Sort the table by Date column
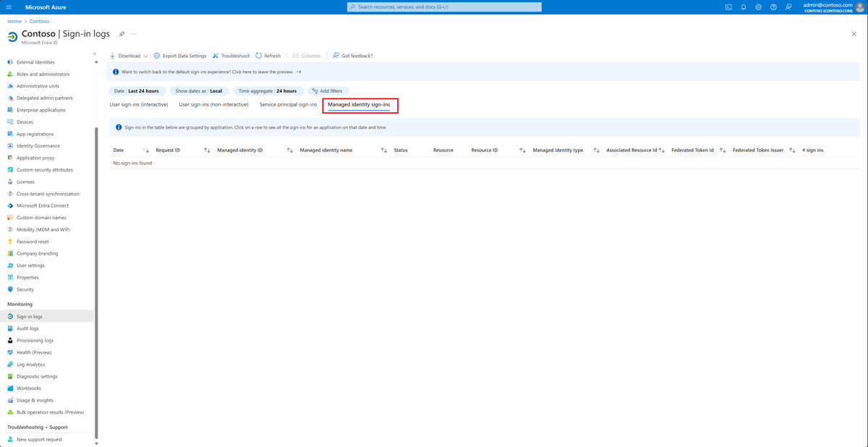The height and width of the screenshot is (447, 868). 146,150
